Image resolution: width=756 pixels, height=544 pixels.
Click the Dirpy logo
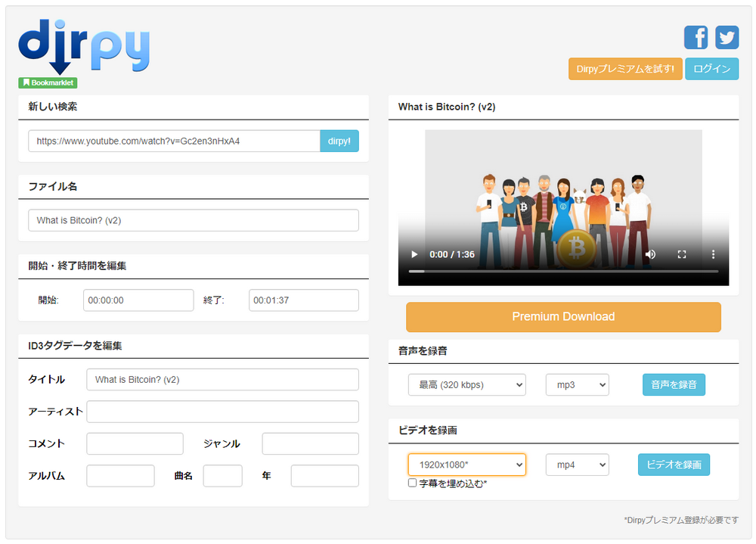(x=84, y=46)
